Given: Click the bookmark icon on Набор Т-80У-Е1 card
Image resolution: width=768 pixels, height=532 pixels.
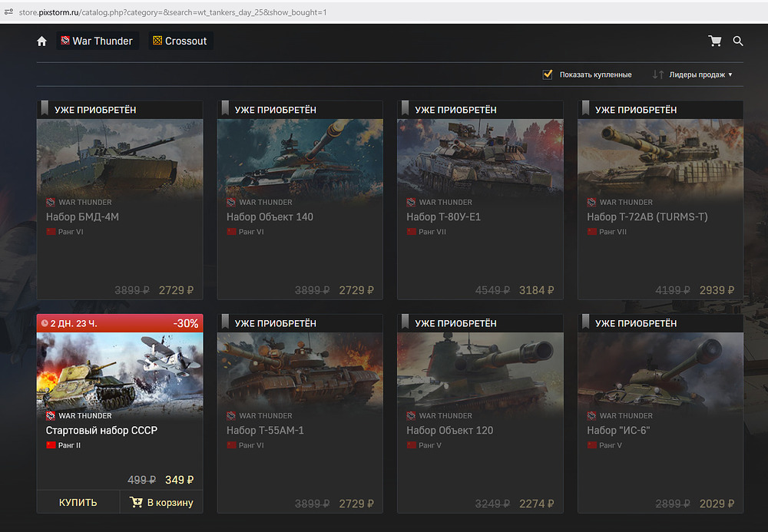Looking at the screenshot, I should [x=405, y=108].
